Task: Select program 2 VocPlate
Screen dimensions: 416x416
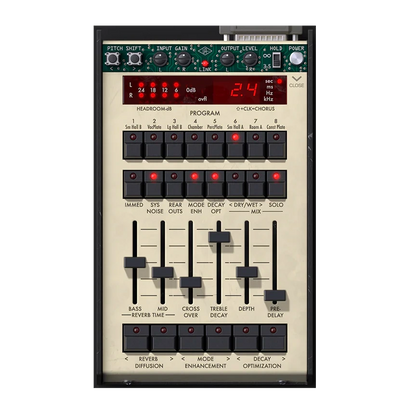Action: 154,145
